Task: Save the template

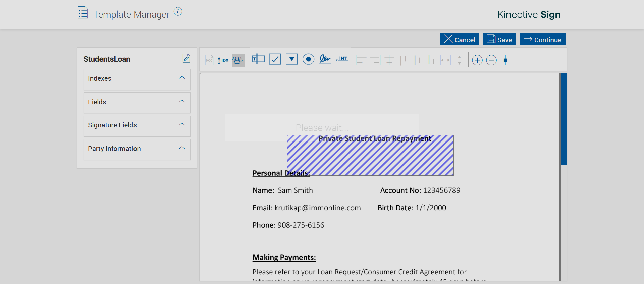Action: [x=499, y=39]
